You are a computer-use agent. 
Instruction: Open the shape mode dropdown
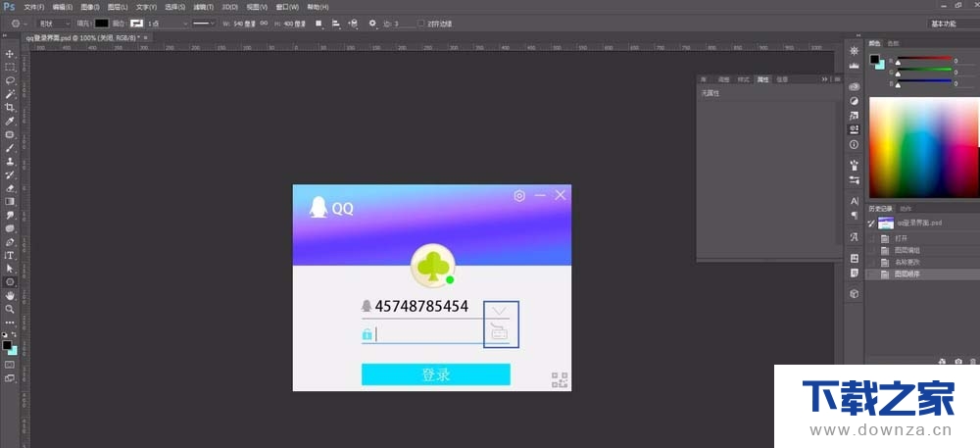tap(54, 24)
